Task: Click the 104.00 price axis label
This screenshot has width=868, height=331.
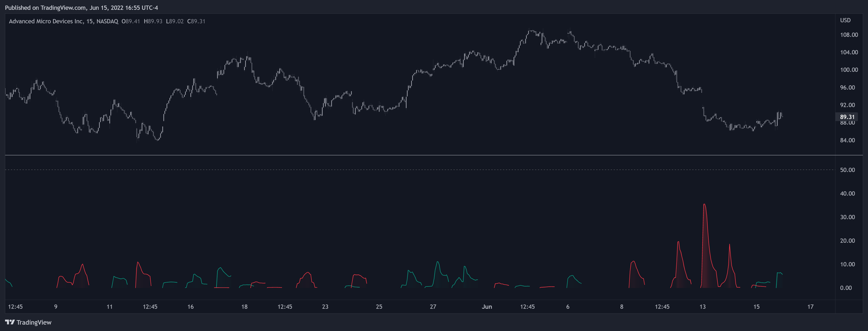Action: [x=849, y=52]
